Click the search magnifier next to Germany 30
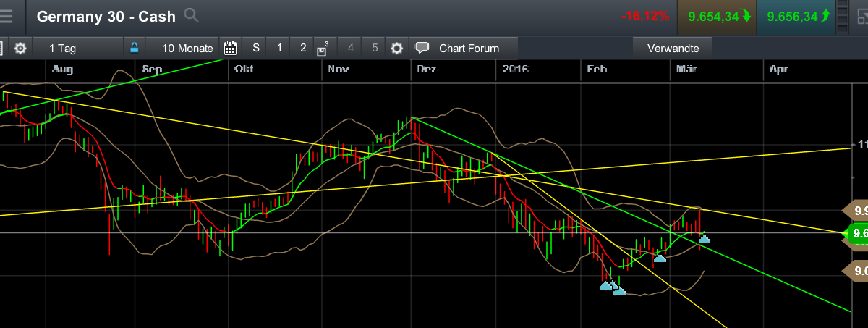 coord(191,15)
